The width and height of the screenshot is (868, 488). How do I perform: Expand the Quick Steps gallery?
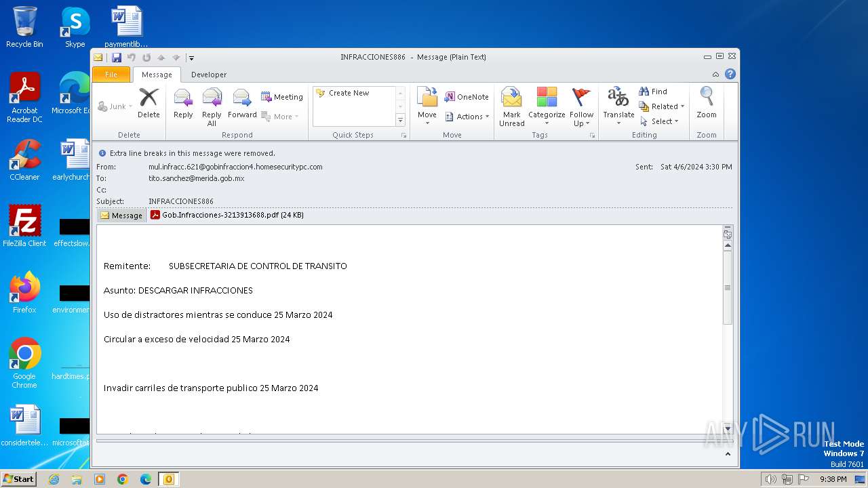click(400, 120)
